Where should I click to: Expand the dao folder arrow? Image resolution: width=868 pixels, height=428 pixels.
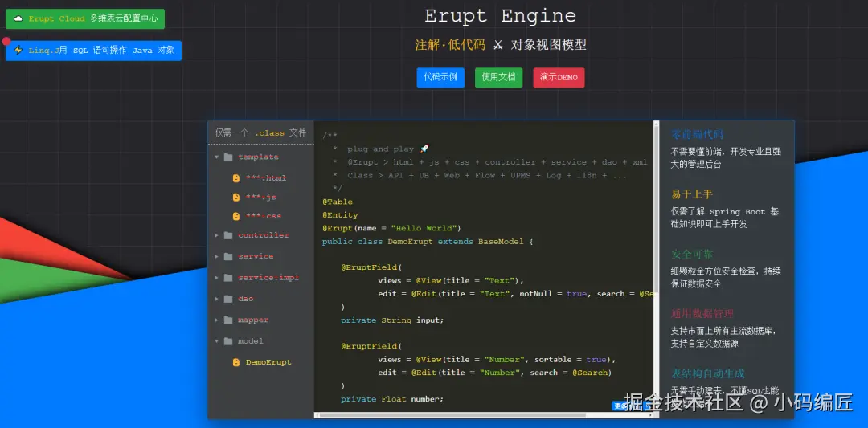point(217,299)
